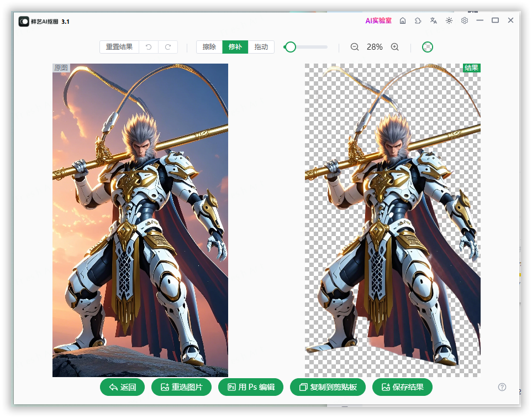The width and height of the screenshot is (532, 418).
Task: Open settings gear icon
Action: coord(465,20)
